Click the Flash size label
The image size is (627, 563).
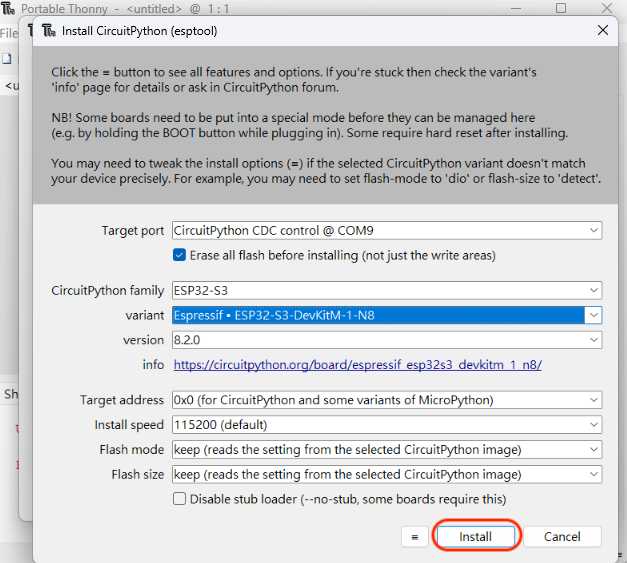coord(138,474)
